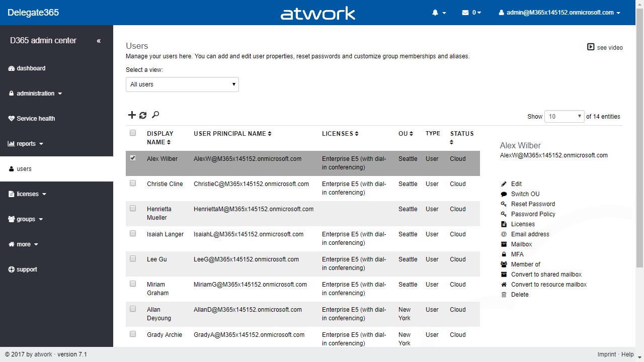This screenshot has width=644, height=362.
Task: Click the Reset Password key icon
Action: (x=504, y=204)
